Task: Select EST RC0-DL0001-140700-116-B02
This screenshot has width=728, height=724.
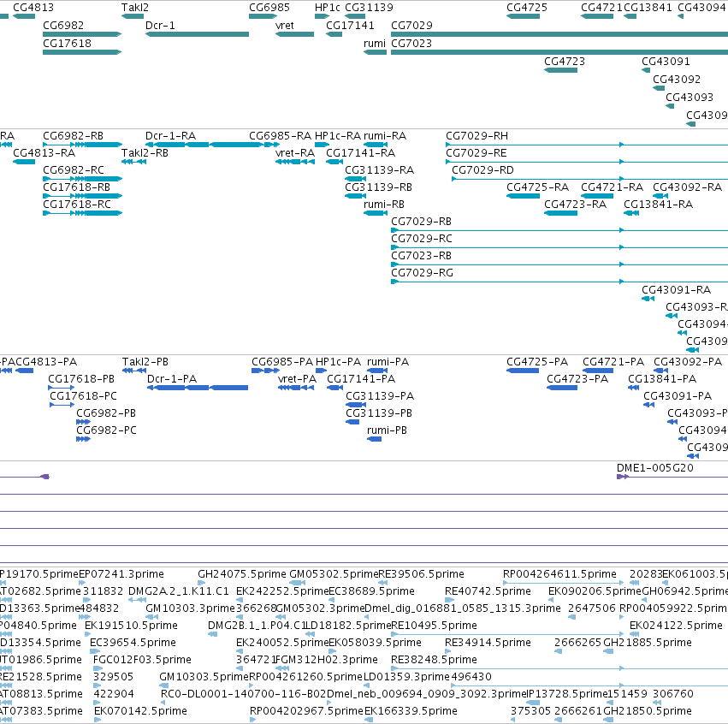Action: point(243,694)
